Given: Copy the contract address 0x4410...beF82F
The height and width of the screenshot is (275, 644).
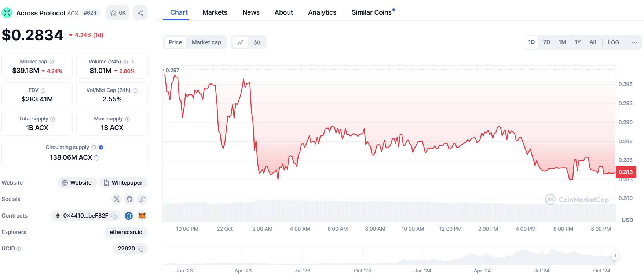Looking at the screenshot, I should pyautogui.click(x=114, y=216).
